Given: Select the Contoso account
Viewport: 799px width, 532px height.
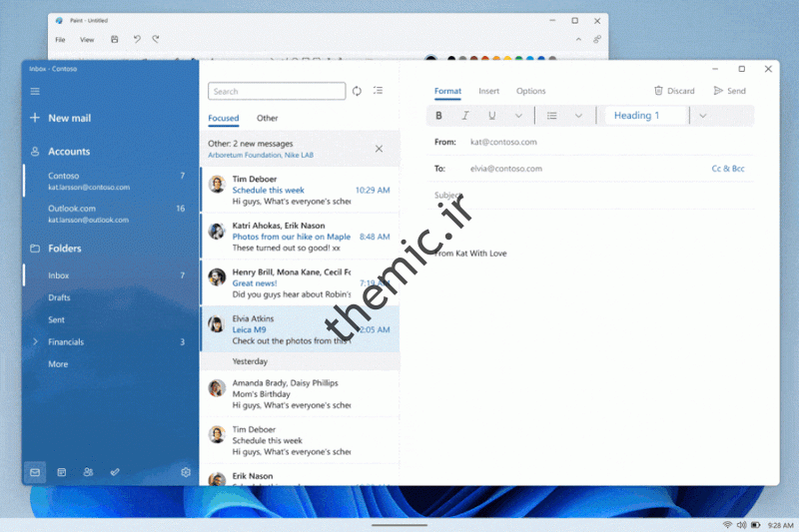Looking at the screenshot, I should pos(110,181).
